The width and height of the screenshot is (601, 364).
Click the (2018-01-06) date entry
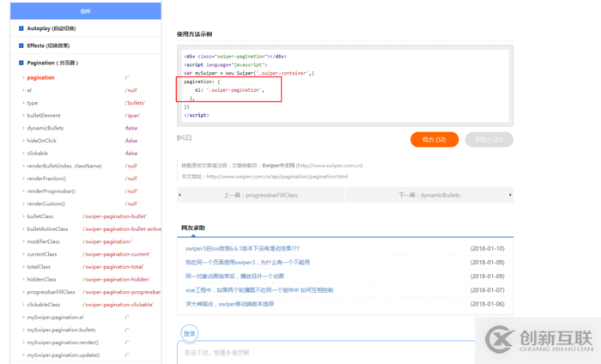click(x=488, y=304)
